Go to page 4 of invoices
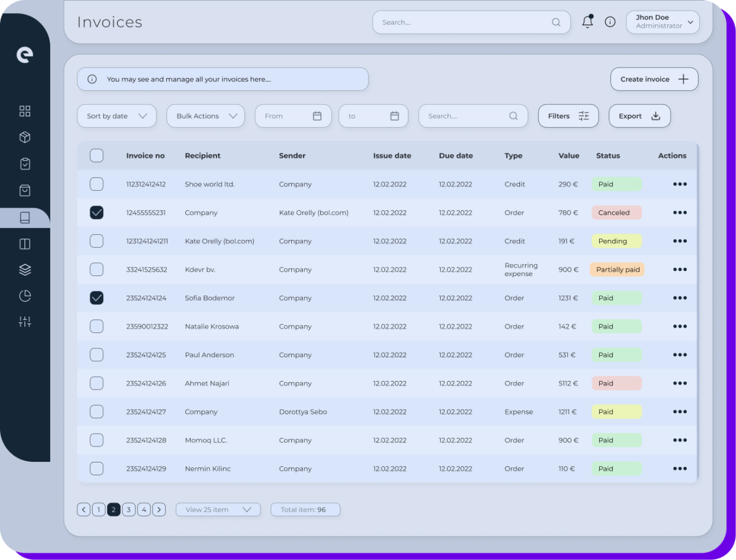 click(144, 509)
